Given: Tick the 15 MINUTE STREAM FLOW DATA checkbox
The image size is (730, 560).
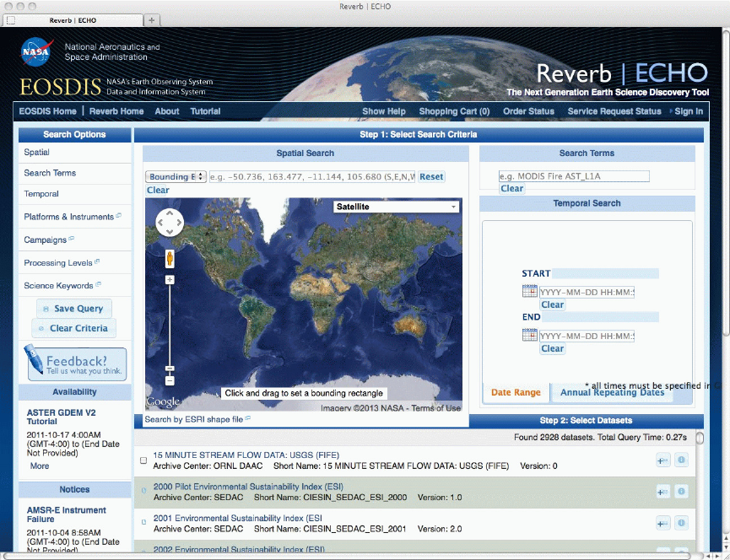Looking at the screenshot, I should click(143, 460).
